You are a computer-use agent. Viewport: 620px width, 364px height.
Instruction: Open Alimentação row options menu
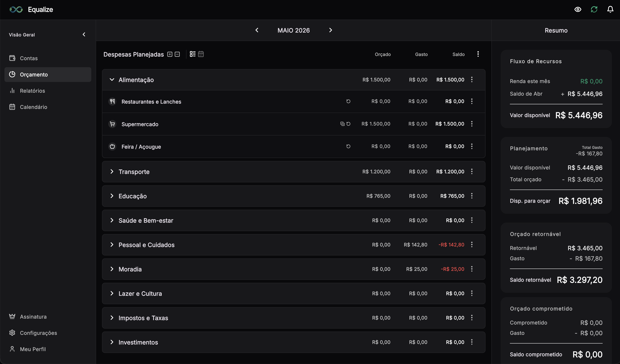click(472, 79)
